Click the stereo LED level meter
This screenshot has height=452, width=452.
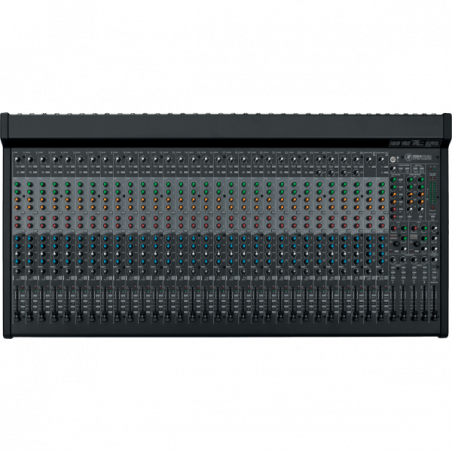point(433,191)
